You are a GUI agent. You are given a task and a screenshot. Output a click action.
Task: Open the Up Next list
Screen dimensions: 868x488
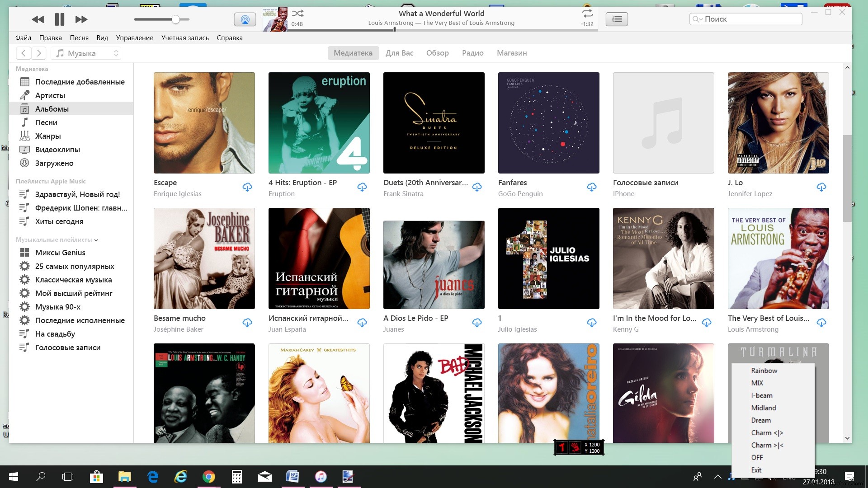point(617,19)
